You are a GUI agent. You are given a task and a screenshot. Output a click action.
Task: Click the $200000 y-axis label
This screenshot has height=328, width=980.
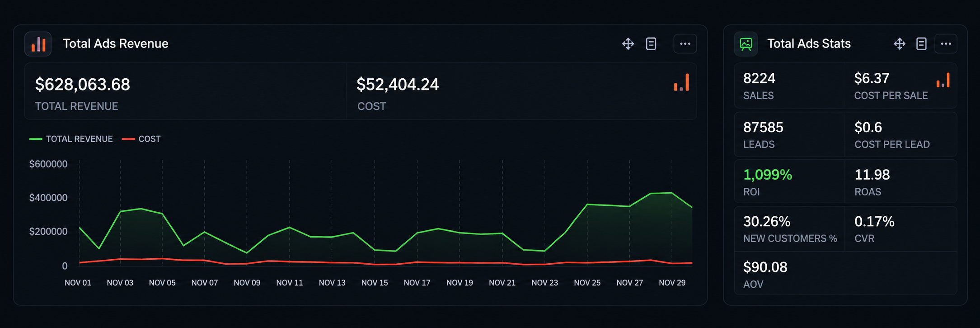(48, 232)
